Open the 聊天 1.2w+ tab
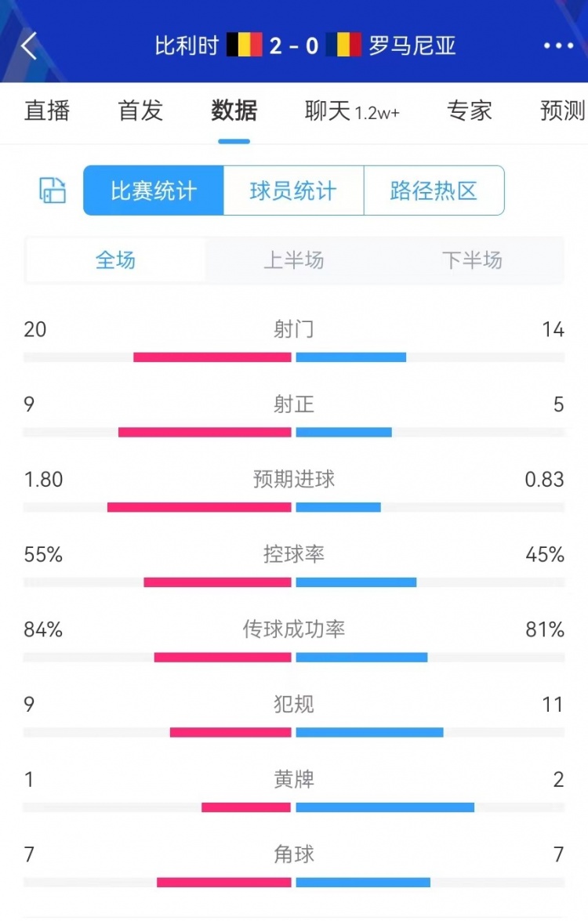Viewport: 588px width, 921px height. pyautogui.click(x=352, y=111)
